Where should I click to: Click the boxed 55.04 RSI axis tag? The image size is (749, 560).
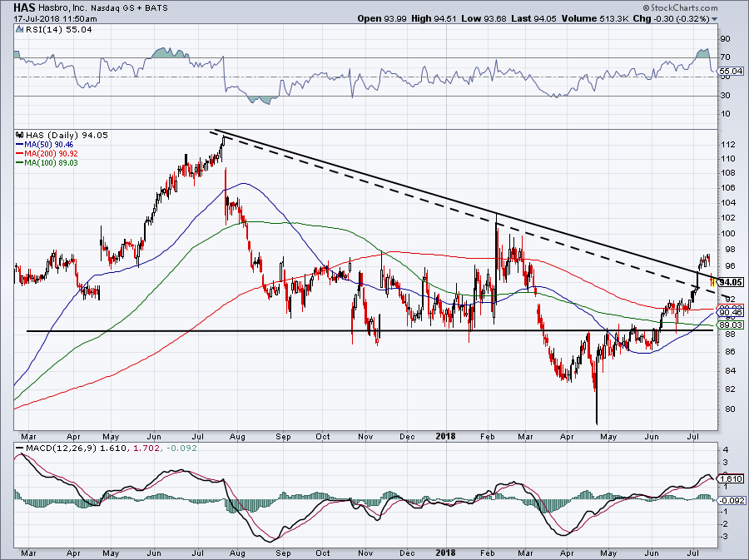tap(731, 71)
